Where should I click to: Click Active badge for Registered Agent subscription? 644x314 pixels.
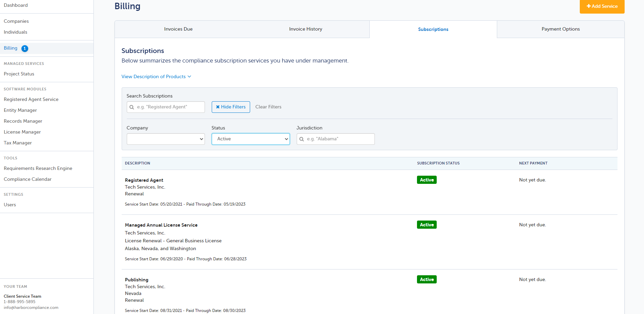427,180
